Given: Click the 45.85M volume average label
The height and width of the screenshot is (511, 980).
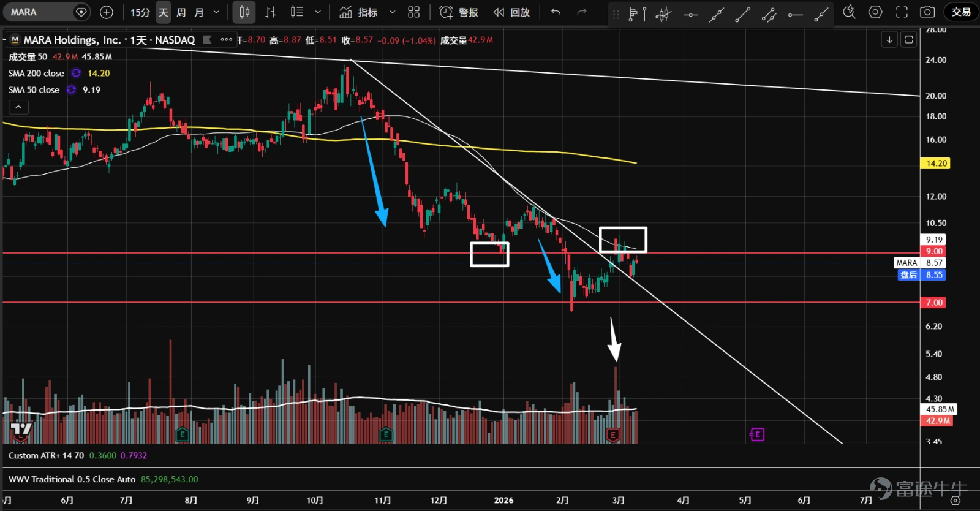Looking at the screenshot, I should [940, 409].
